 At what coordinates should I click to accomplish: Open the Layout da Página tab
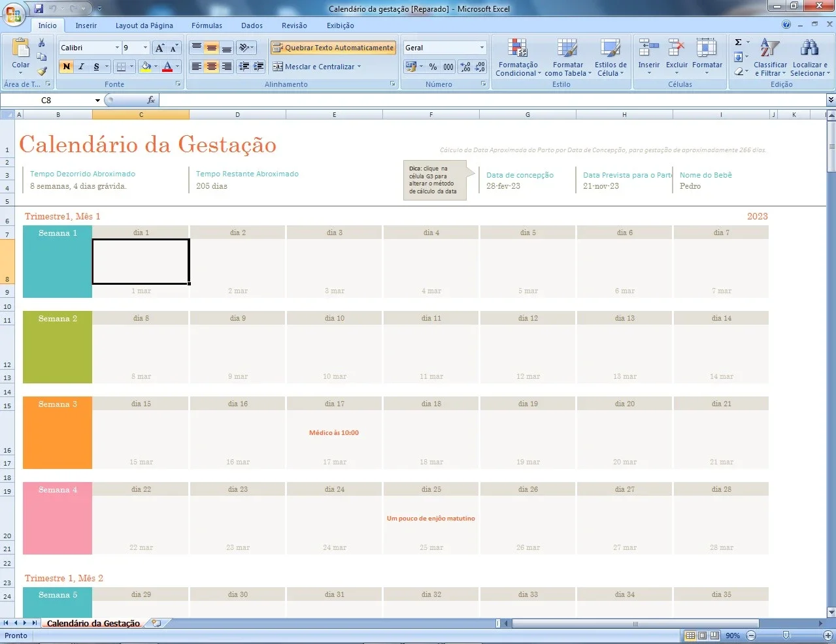click(144, 25)
